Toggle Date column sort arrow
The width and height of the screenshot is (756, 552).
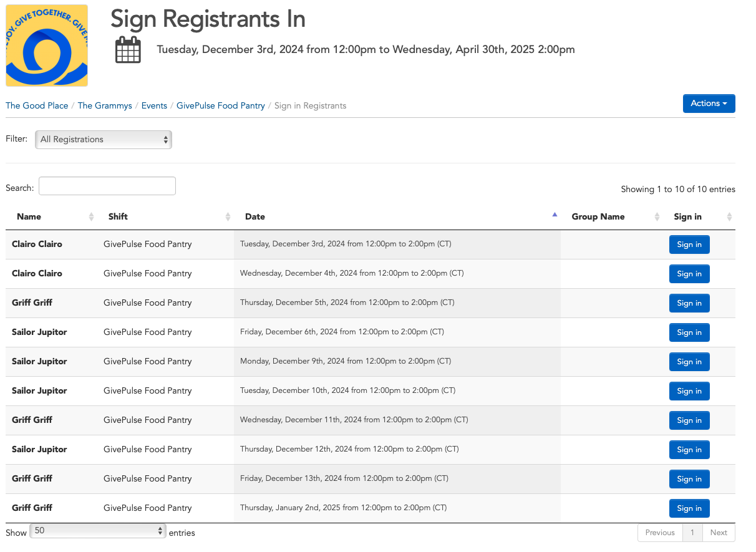pyautogui.click(x=555, y=215)
